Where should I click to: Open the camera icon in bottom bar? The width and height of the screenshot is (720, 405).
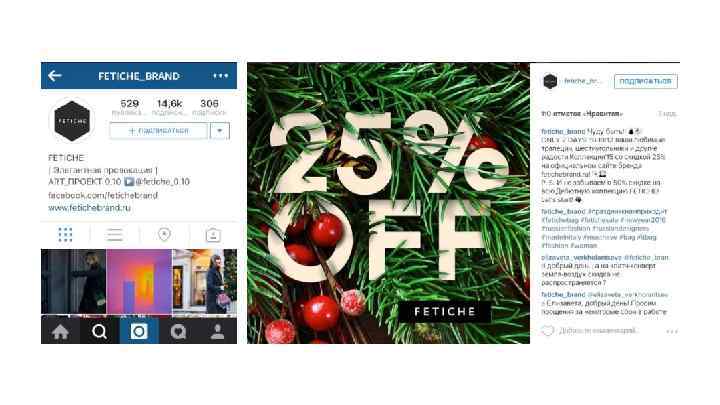139,331
